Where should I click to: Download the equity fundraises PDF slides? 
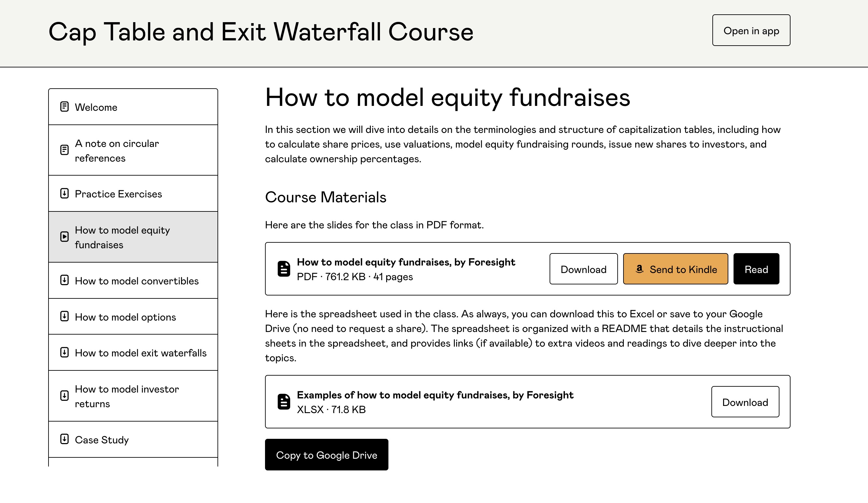tap(583, 269)
